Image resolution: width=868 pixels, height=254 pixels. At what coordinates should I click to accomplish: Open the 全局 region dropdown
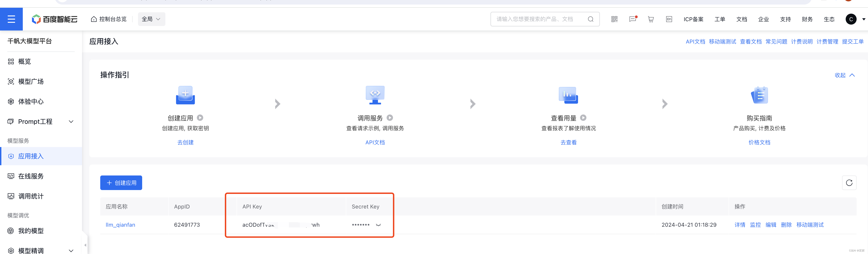pyautogui.click(x=151, y=19)
